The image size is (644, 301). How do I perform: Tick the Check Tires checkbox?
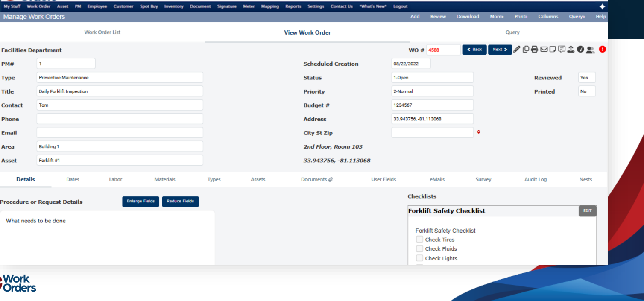click(419, 240)
